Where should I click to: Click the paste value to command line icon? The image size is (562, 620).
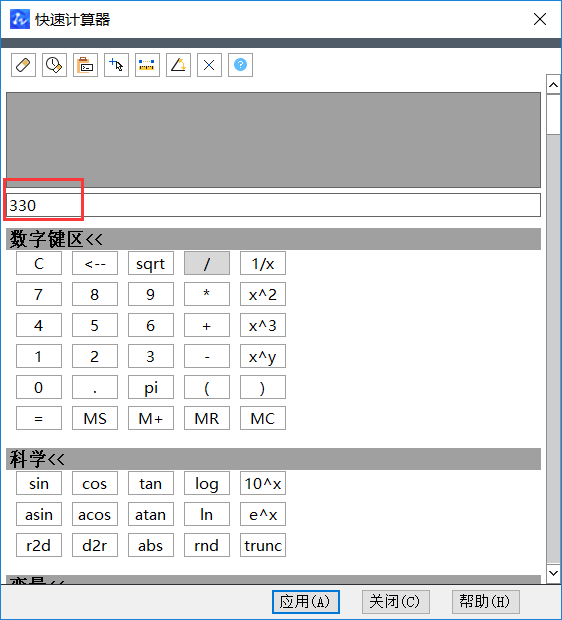click(x=85, y=65)
